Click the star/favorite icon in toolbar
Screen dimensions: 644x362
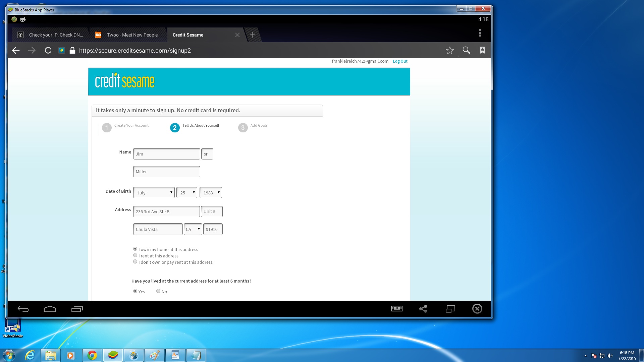[x=449, y=50]
